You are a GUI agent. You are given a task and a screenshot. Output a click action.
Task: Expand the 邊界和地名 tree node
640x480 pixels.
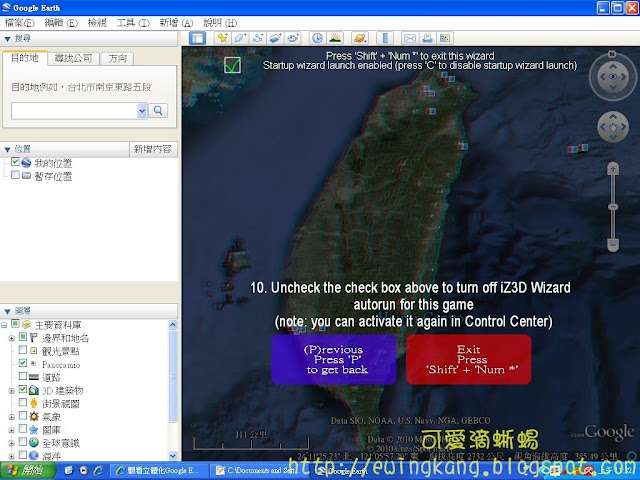point(11,338)
